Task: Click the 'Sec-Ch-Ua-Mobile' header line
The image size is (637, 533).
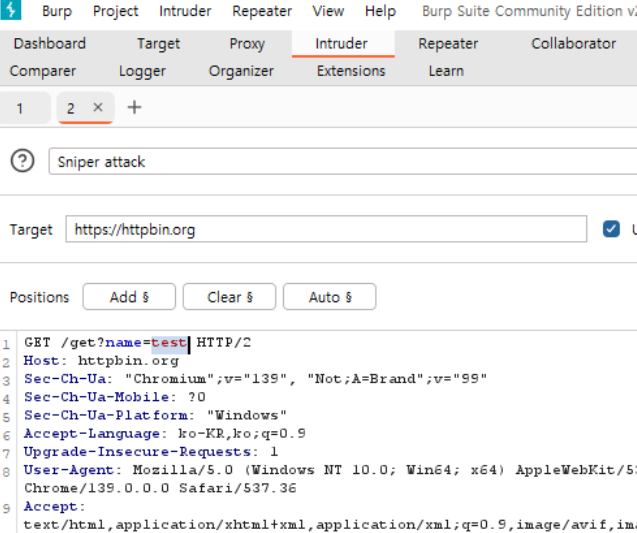Action: [115, 397]
